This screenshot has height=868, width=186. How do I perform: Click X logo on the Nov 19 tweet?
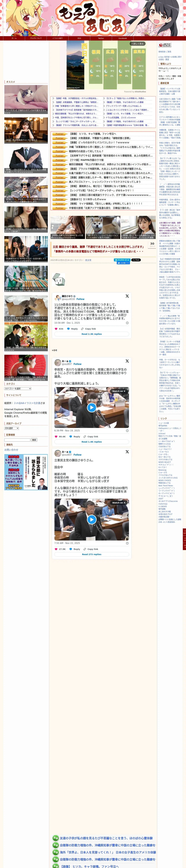click(x=127, y=361)
